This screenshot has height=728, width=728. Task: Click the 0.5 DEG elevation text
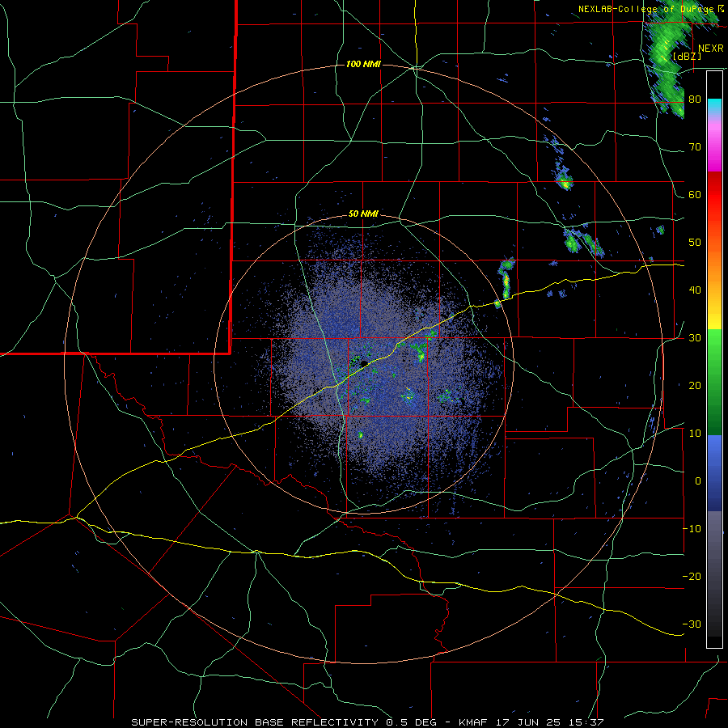click(x=411, y=722)
